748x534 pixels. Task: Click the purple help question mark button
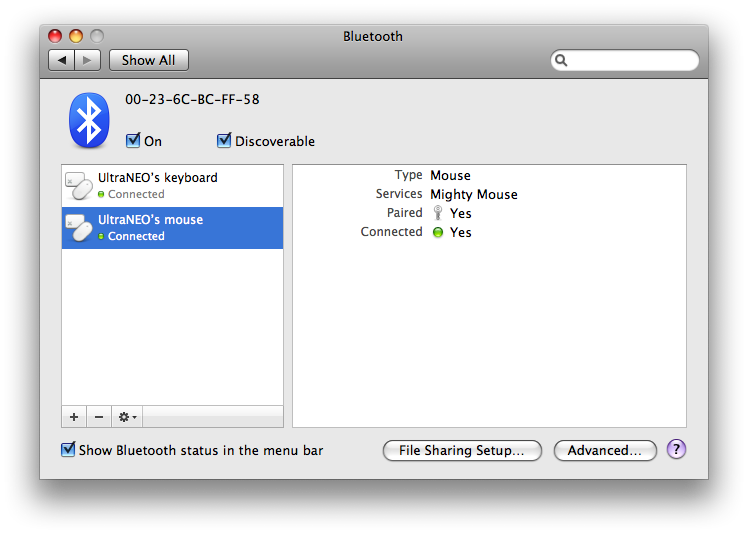(x=676, y=449)
